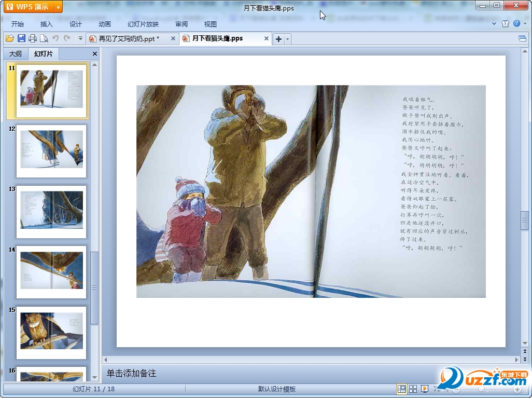This screenshot has width=532, height=398.
Task: Select slide 13 thumbnail
Action: [51, 212]
